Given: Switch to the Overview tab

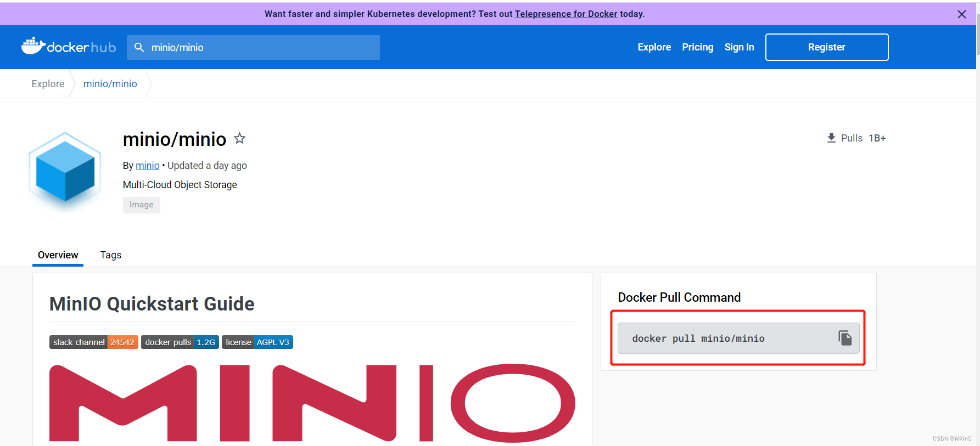Looking at the screenshot, I should tap(58, 255).
